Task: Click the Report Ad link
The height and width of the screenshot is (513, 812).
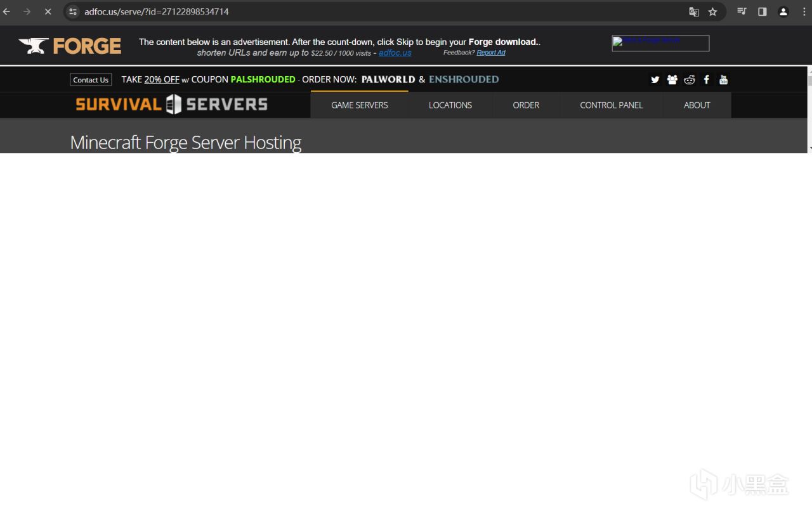Action: click(x=491, y=53)
